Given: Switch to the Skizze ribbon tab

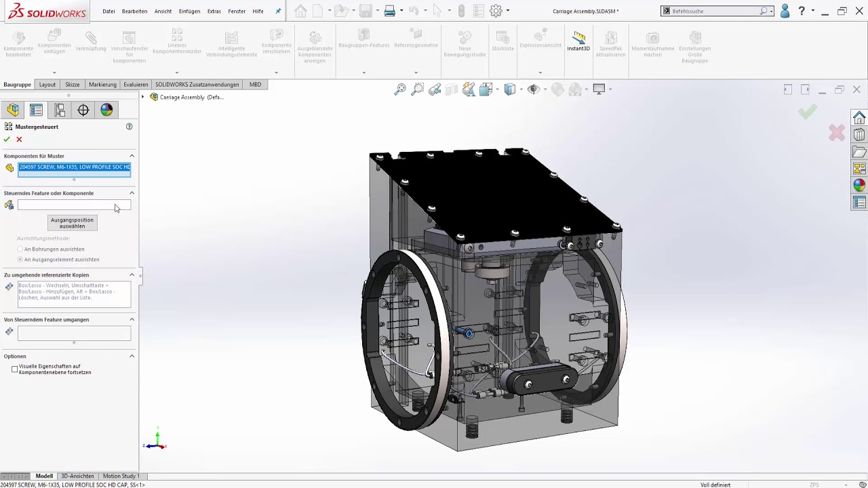Looking at the screenshot, I should [x=73, y=85].
